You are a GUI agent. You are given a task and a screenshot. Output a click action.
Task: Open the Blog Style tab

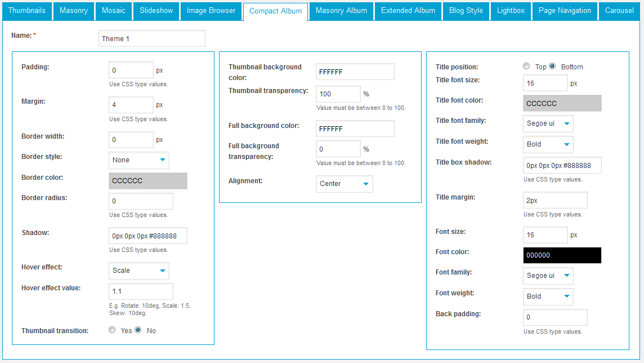(466, 11)
